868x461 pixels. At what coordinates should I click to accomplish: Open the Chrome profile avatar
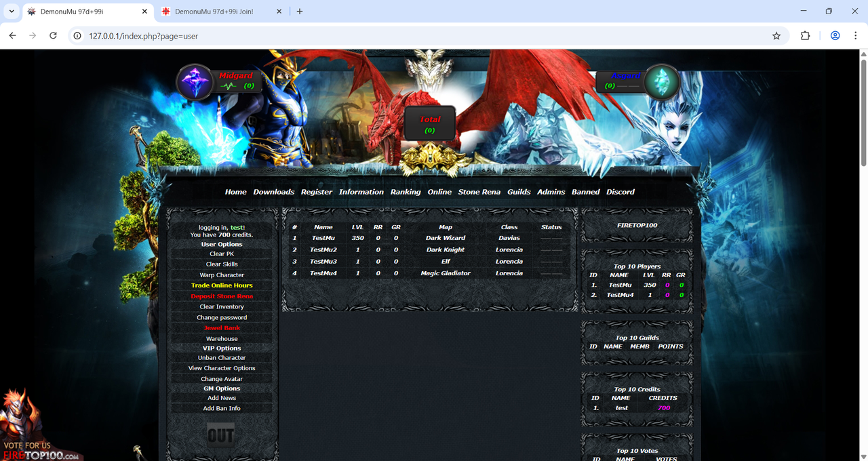(x=835, y=36)
